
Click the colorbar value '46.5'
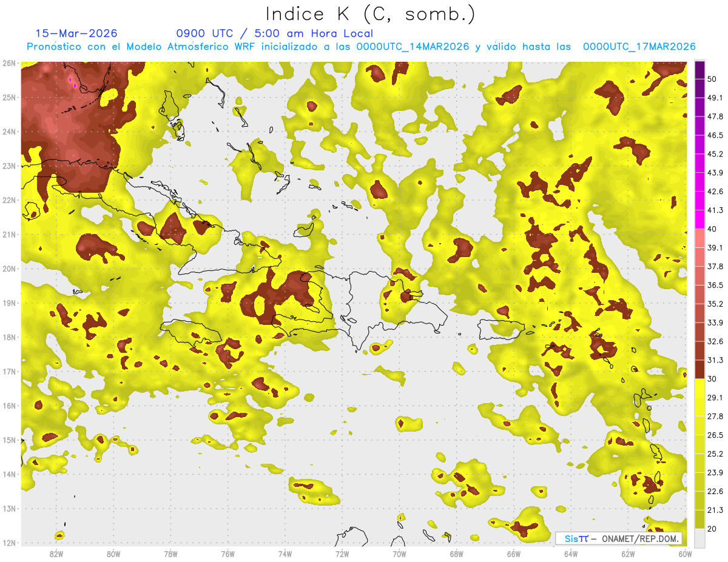coord(715,135)
